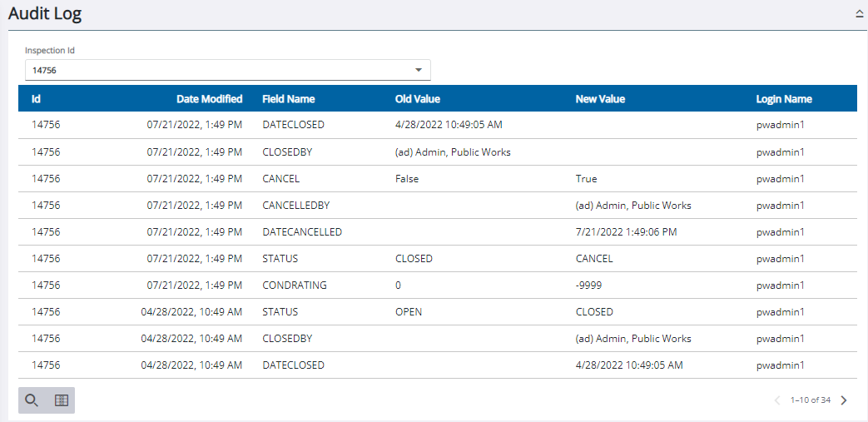Sort by the Field Name column header
Viewport: 868px width, 422px height.
288,99
